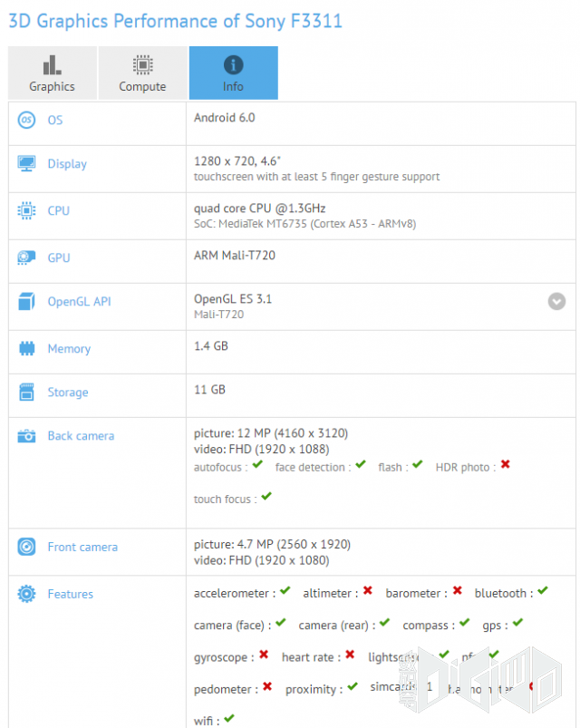This screenshot has width=580, height=728.
Task: Click the Back camera icon
Action: tap(26, 435)
